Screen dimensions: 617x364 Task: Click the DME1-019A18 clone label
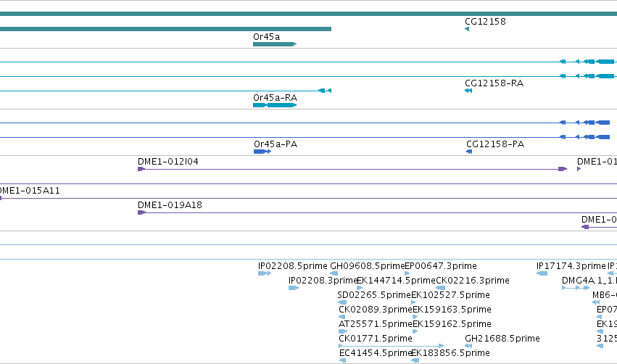point(170,205)
